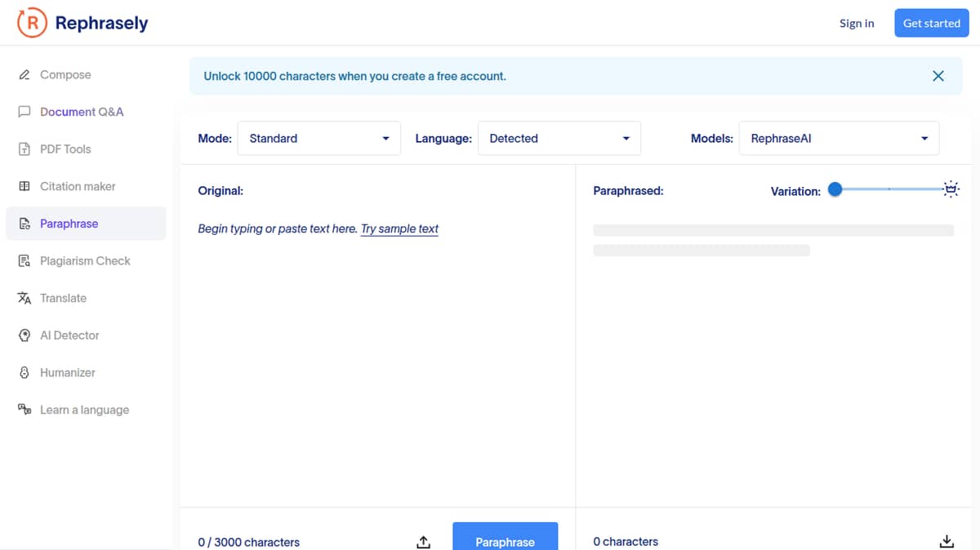
Task: Go to PDF Tools section
Action: pyautogui.click(x=86, y=149)
